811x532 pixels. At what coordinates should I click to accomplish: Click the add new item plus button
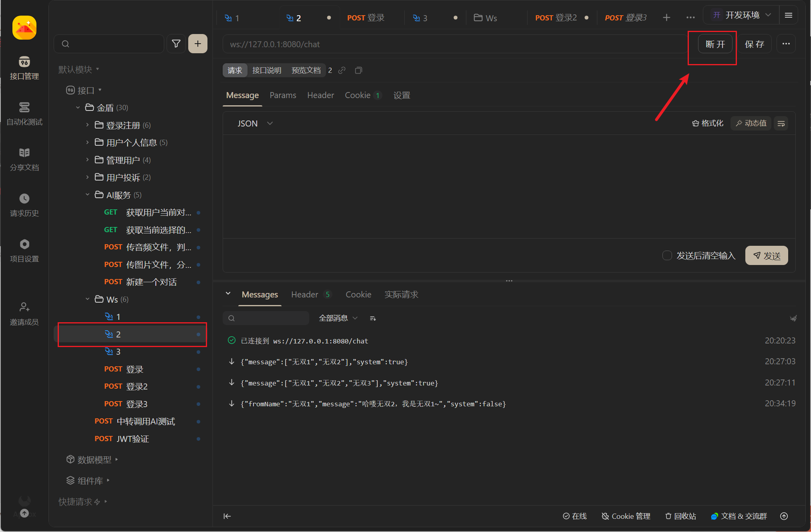pos(198,44)
